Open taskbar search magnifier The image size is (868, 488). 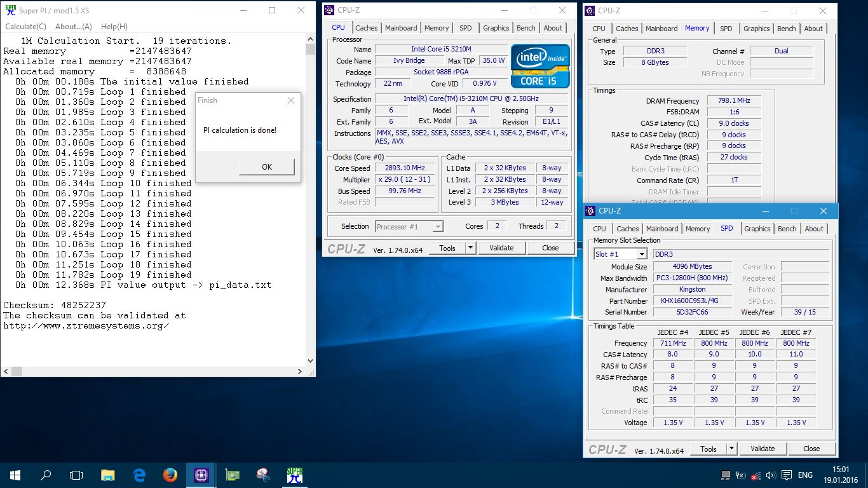[45, 475]
